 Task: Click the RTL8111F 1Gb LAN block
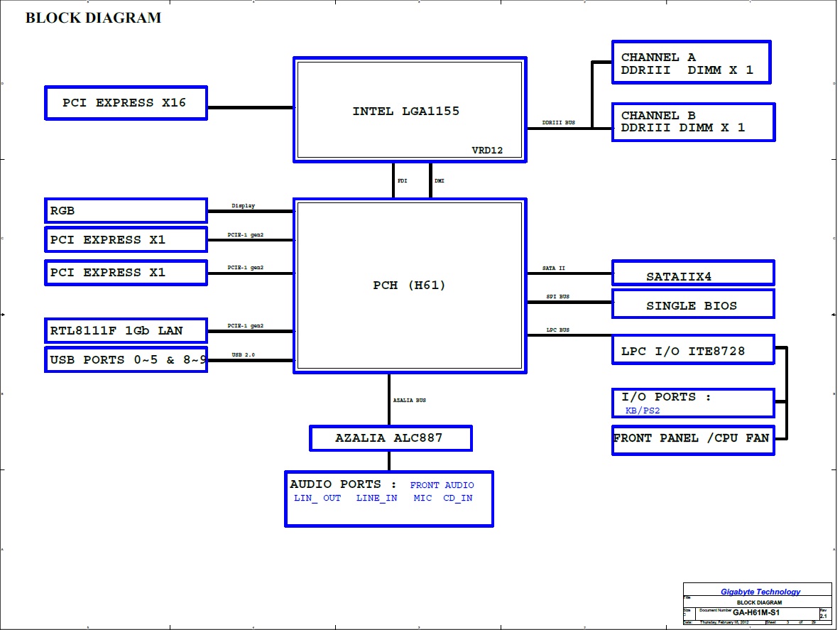[x=126, y=330]
